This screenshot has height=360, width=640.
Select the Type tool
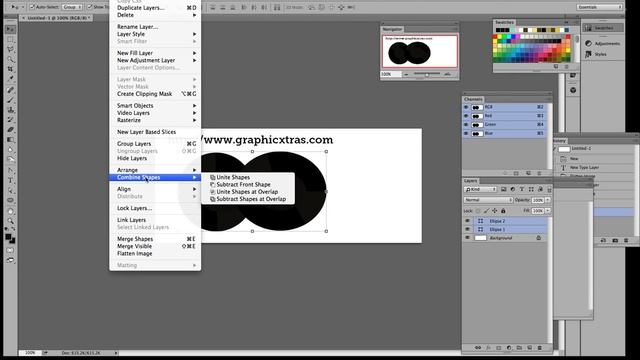click(10, 180)
